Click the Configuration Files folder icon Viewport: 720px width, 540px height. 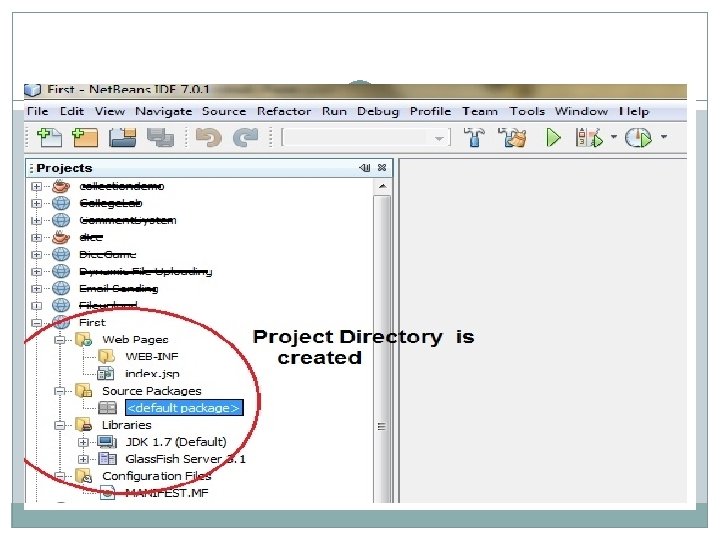[x=84, y=476]
